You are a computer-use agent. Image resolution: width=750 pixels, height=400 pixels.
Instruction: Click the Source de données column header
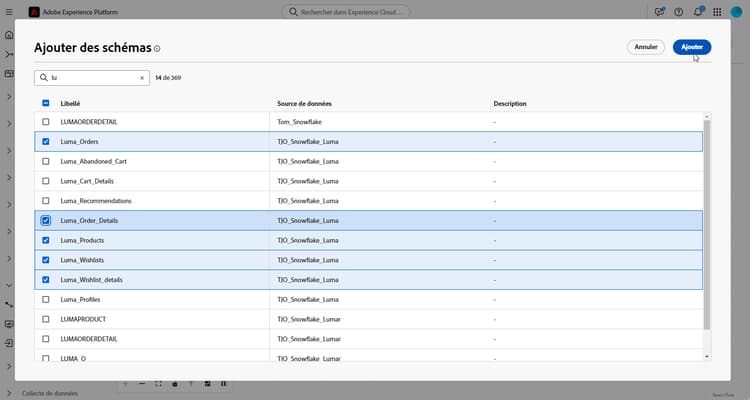coord(304,103)
